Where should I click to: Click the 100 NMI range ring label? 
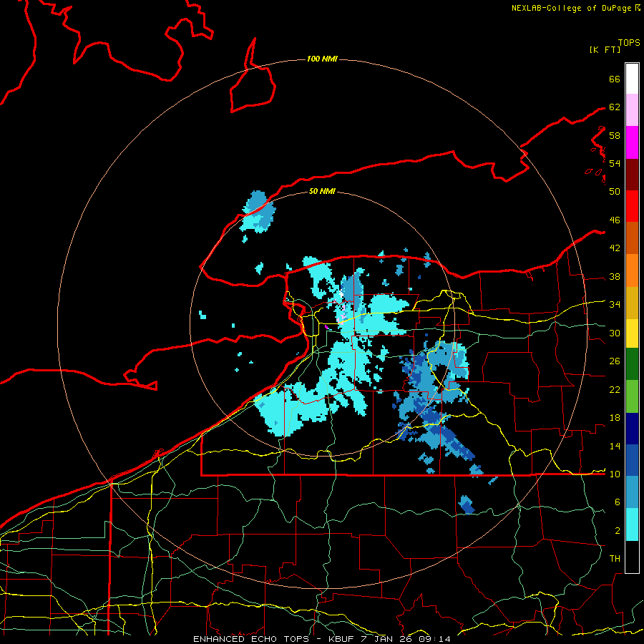click(322, 59)
